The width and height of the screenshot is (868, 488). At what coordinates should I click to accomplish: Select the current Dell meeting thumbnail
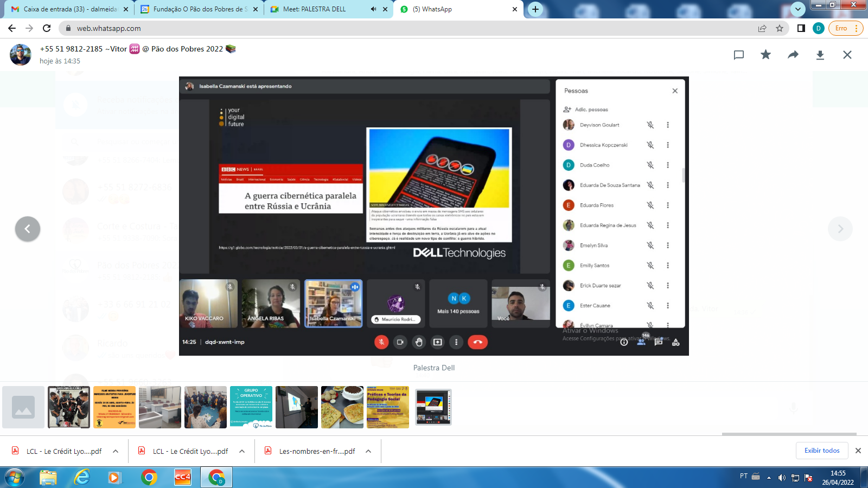click(x=433, y=407)
